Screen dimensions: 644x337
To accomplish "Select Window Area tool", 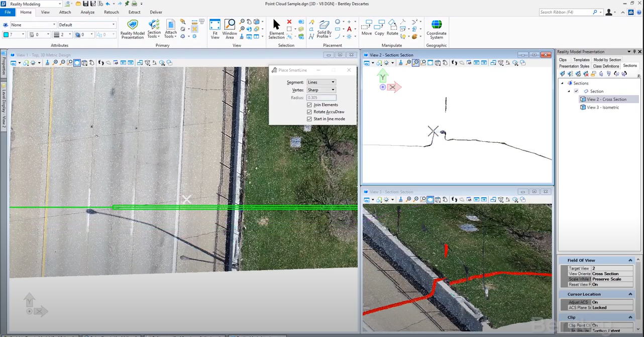I will 230,30.
